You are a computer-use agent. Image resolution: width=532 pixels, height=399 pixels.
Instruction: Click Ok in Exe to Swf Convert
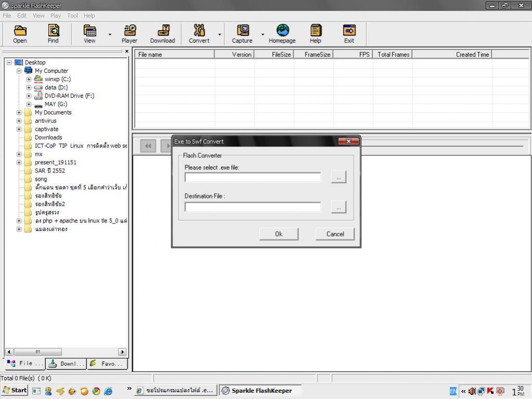pos(278,234)
